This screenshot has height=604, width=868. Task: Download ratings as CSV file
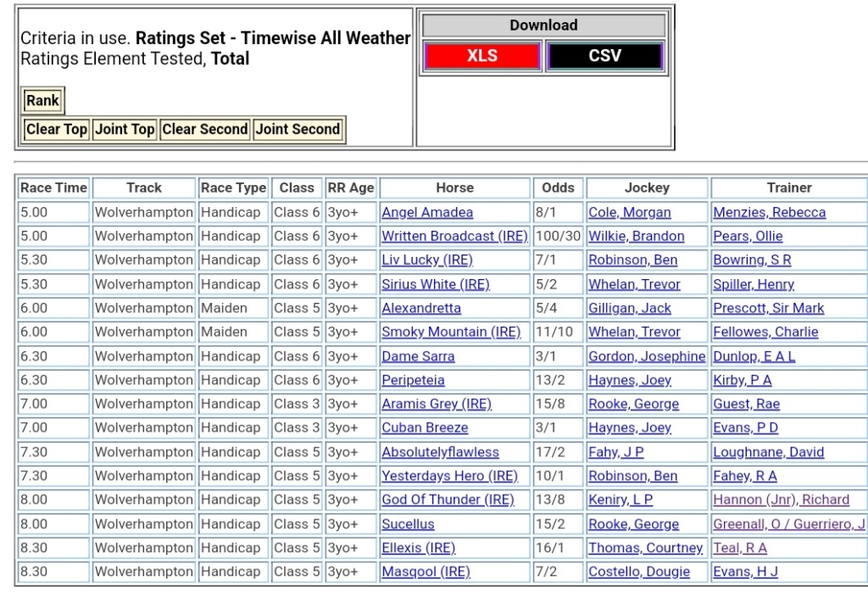click(604, 56)
